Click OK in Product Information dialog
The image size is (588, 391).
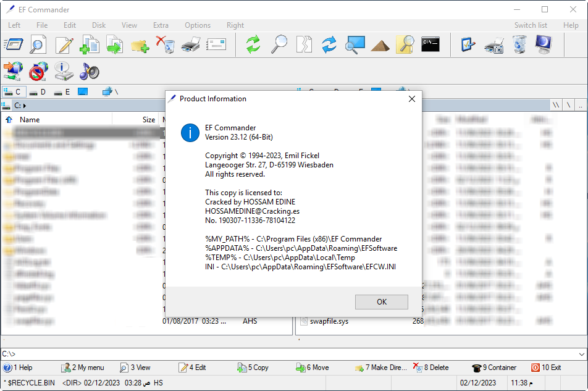[x=381, y=302]
